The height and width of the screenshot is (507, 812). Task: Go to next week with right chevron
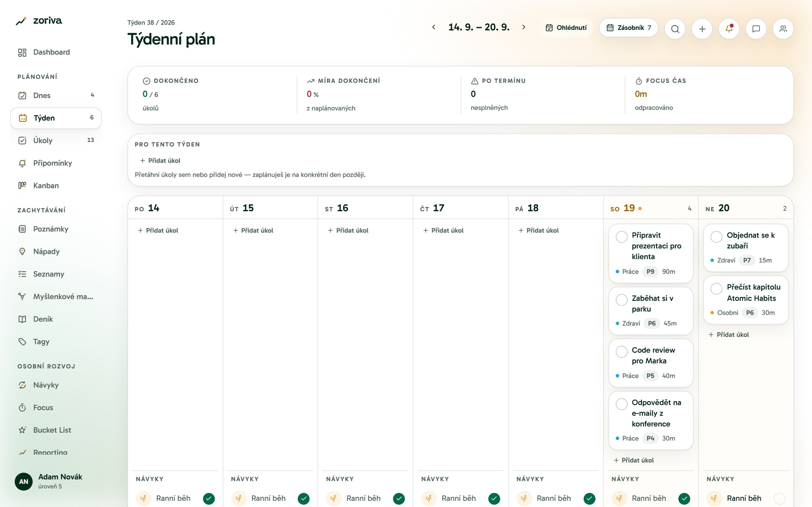[524, 27]
